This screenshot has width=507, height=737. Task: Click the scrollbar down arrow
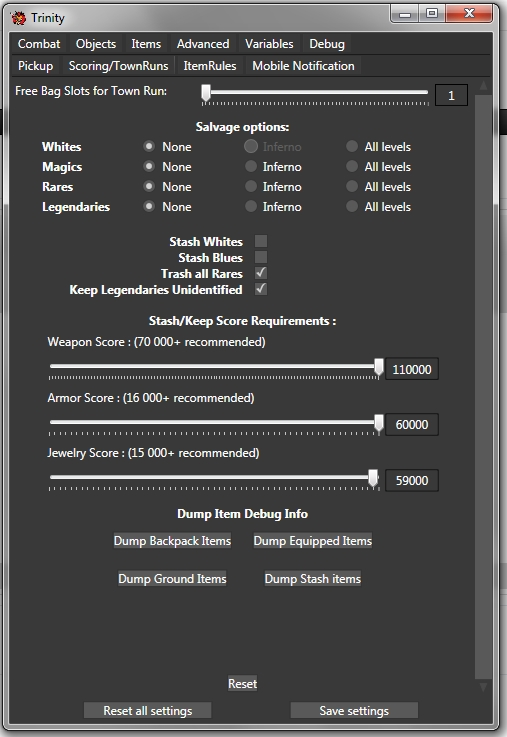click(x=484, y=687)
